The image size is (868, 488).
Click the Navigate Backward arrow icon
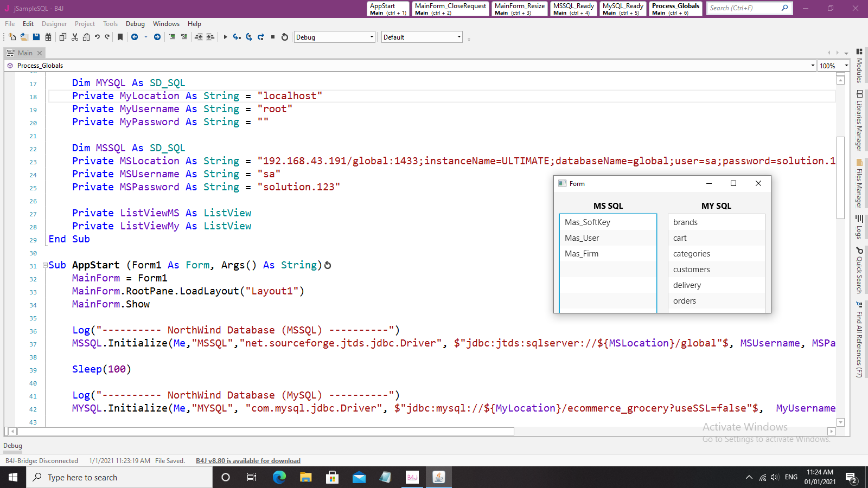(135, 37)
